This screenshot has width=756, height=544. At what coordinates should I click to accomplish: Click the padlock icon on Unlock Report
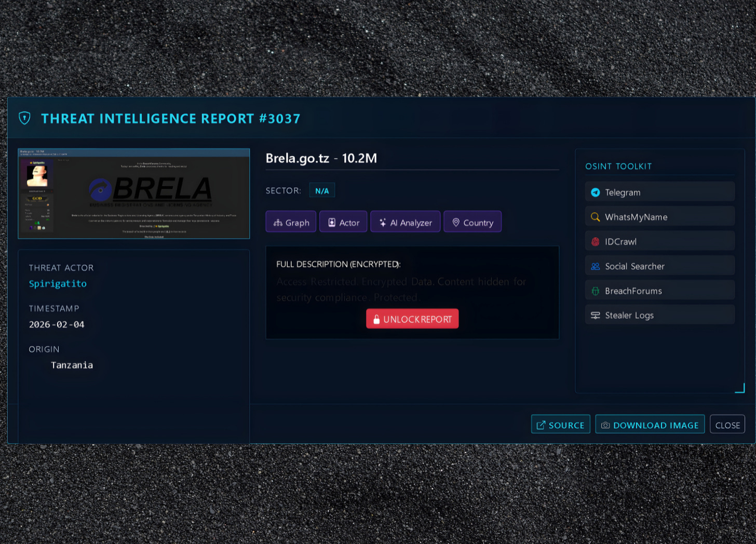pos(376,319)
